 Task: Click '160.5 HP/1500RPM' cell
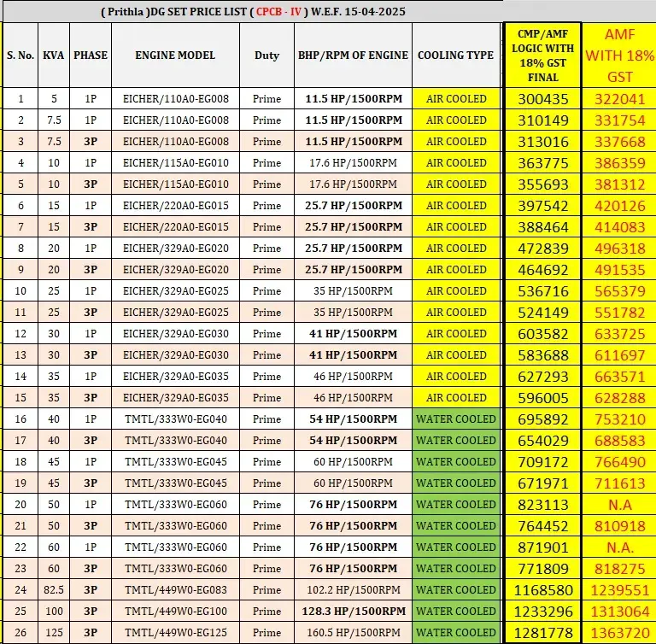point(353,632)
